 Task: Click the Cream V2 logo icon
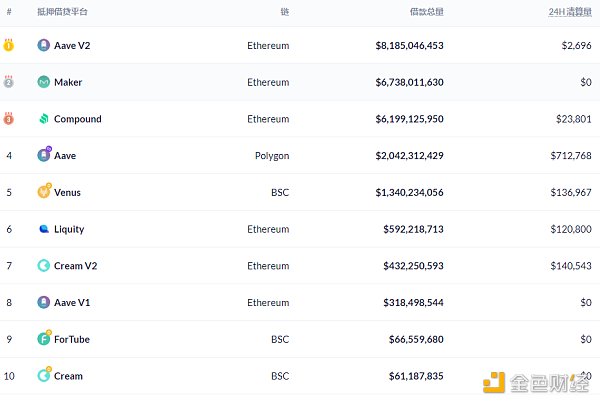tap(43, 266)
